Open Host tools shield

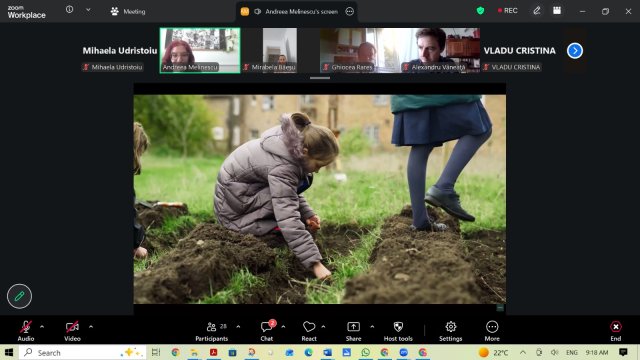(398, 331)
